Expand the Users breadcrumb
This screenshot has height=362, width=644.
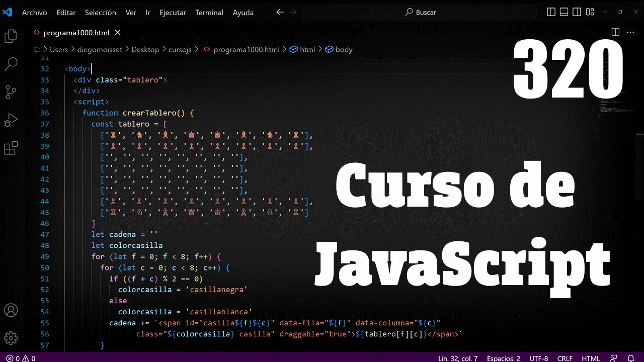click(59, 49)
